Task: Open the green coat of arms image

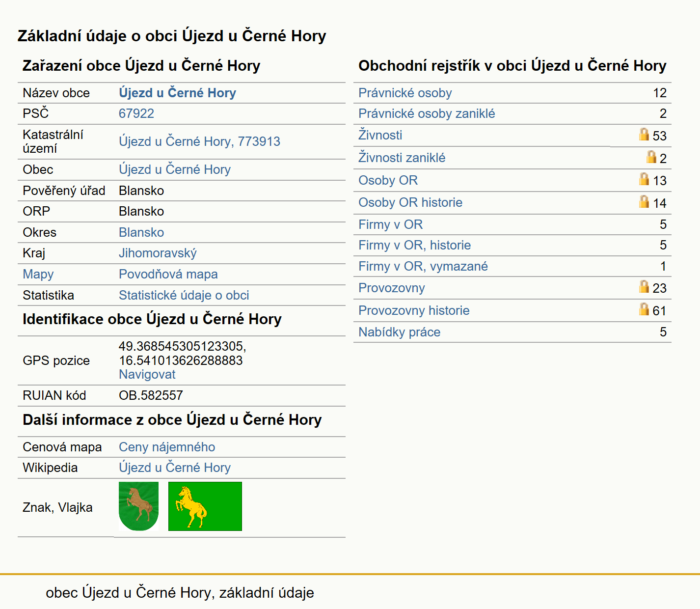Action: pyautogui.click(x=139, y=506)
